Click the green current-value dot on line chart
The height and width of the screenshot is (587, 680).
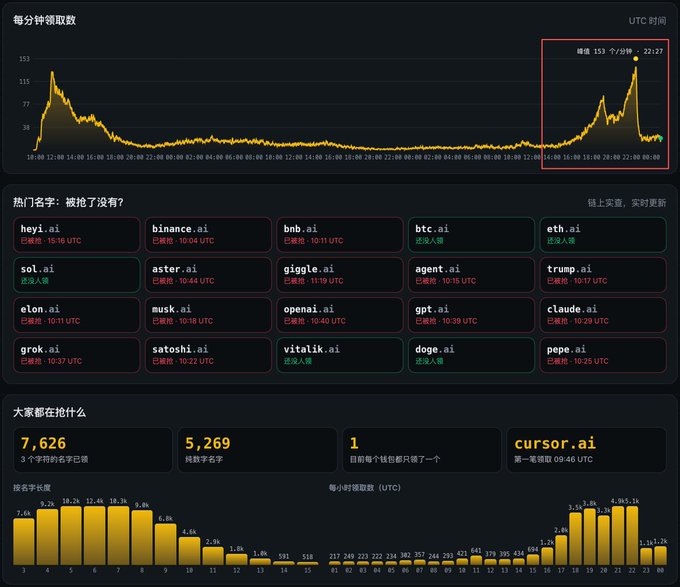click(660, 138)
